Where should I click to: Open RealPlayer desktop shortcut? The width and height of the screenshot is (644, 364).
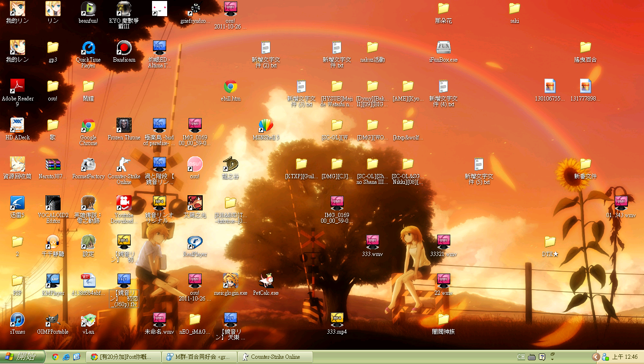[x=195, y=242]
